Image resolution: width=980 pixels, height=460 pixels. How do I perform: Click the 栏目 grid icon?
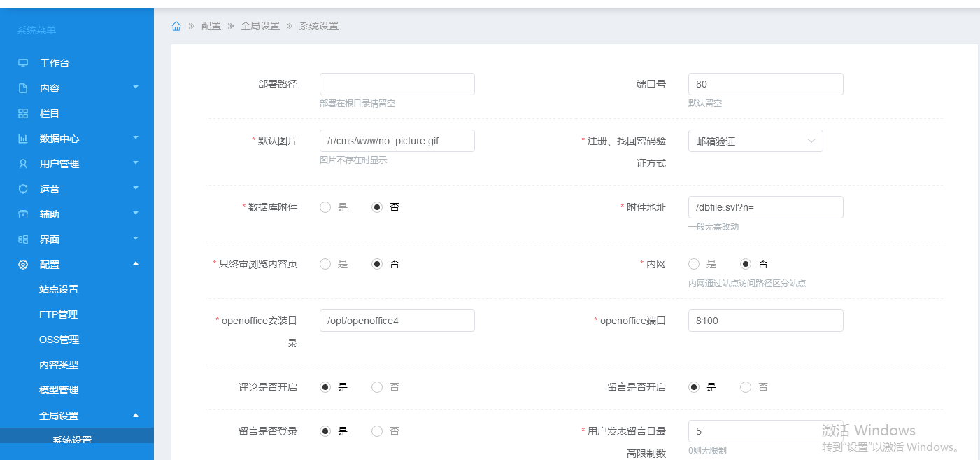23,113
